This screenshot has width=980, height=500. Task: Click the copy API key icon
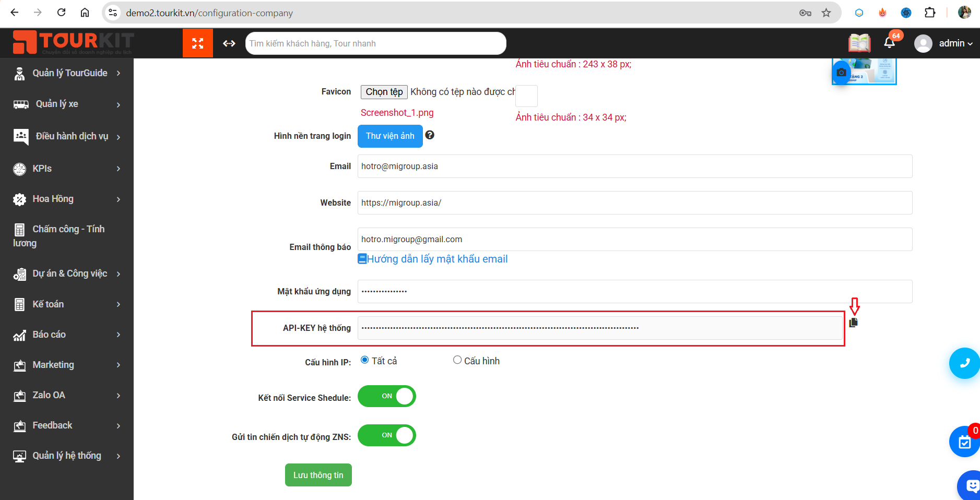coord(853,323)
